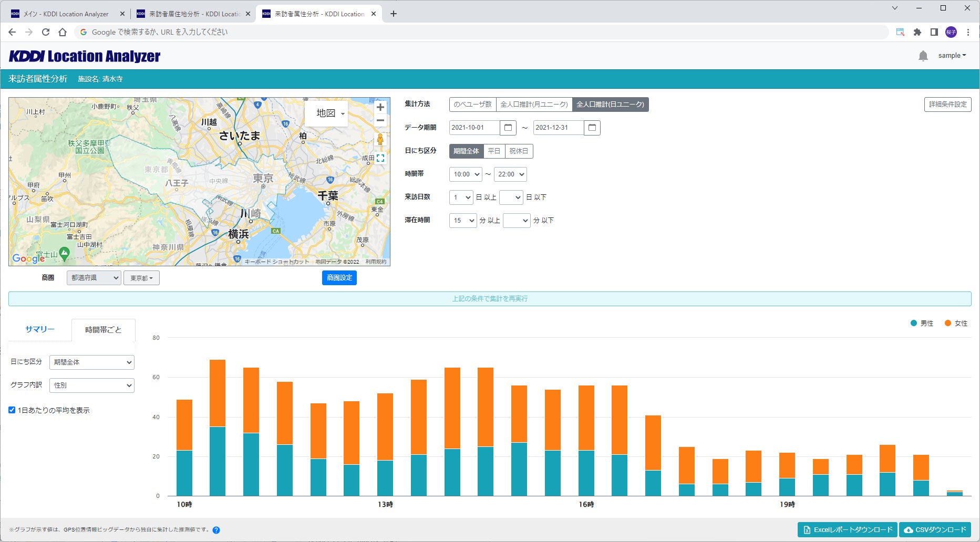
Task: Click the notification bell icon
Action: tap(923, 56)
